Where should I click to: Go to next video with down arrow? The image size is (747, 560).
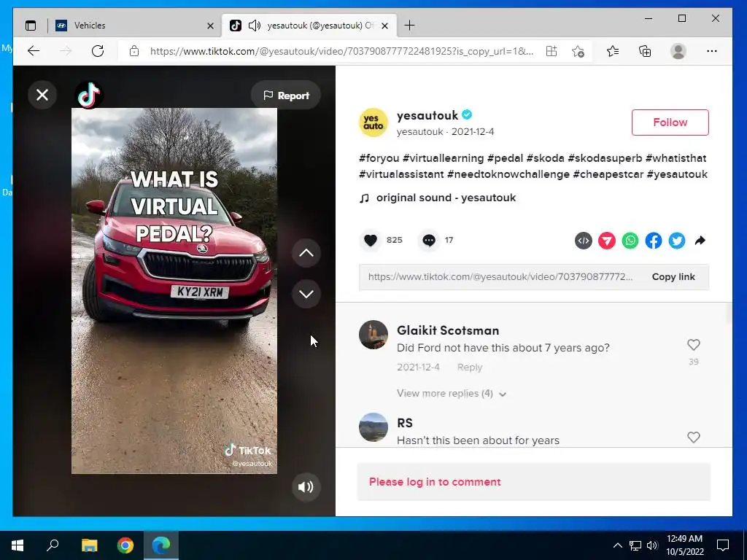click(306, 294)
